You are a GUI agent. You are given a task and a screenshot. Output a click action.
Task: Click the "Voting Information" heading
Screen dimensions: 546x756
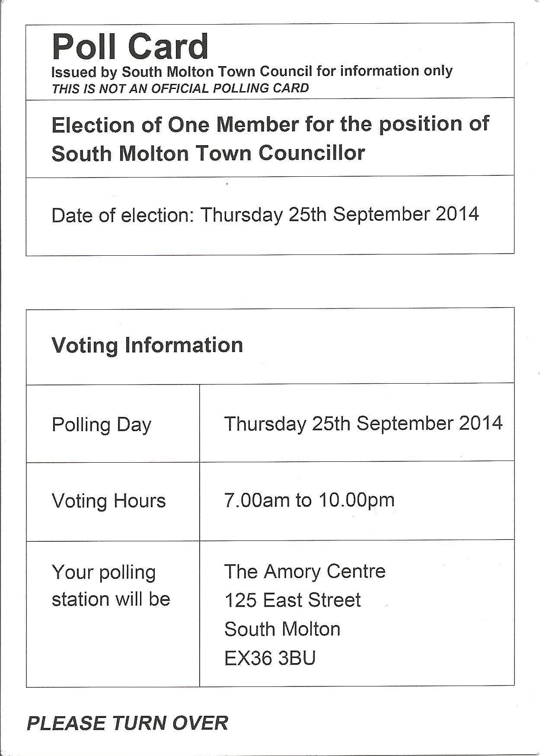click(147, 345)
